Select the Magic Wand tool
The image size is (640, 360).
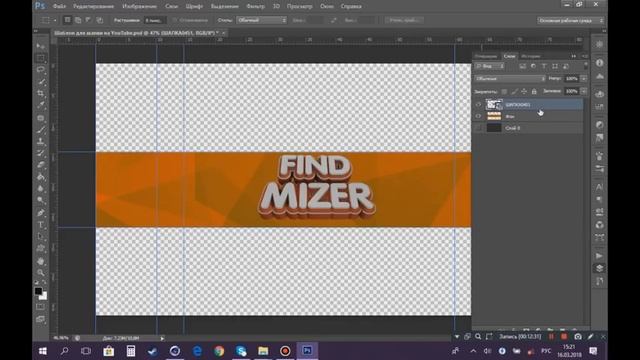click(40, 82)
